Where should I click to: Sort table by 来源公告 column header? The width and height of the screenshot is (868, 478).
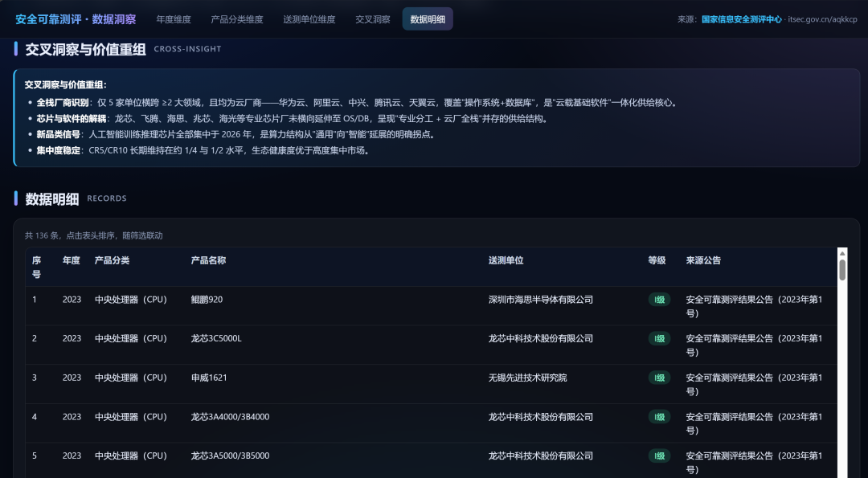pos(703,260)
